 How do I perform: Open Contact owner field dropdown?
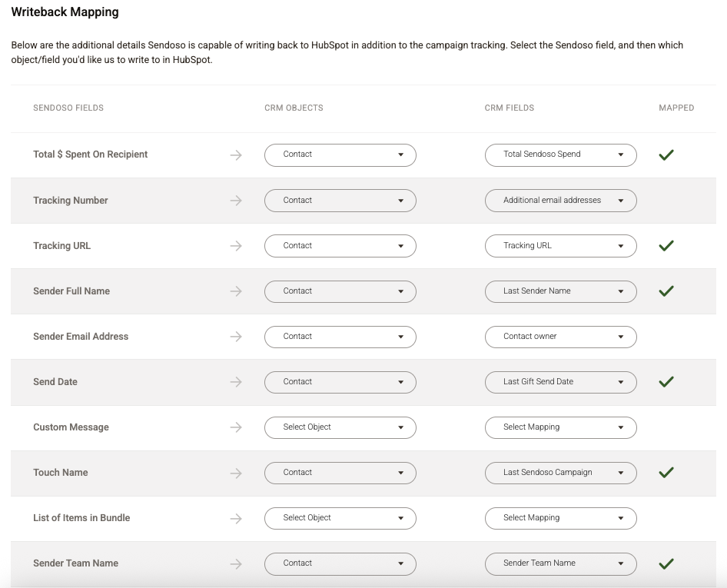coord(560,337)
